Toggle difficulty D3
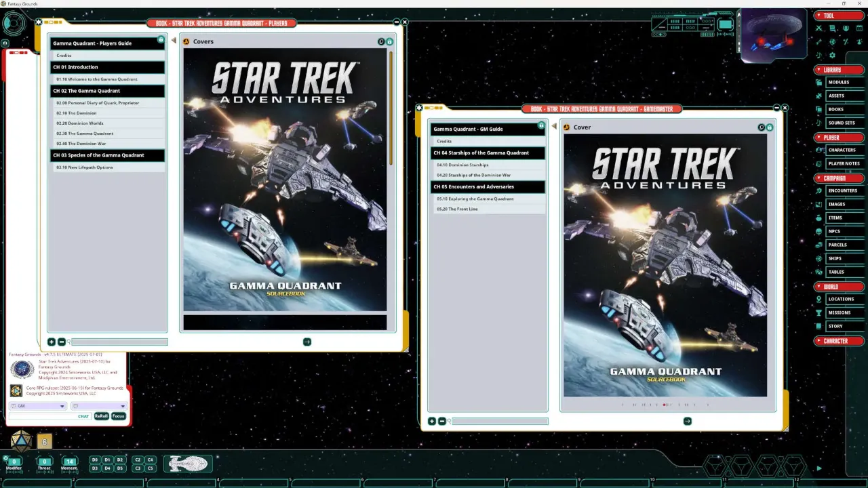 (x=95, y=468)
